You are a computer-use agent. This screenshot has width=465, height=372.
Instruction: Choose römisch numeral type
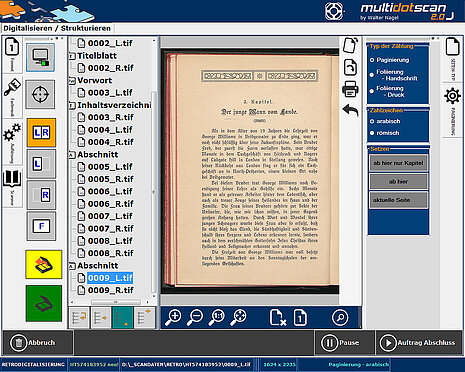click(x=384, y=133)
